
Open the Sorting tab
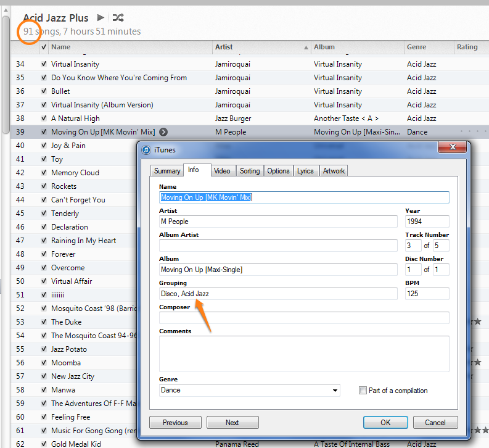(x=250, y=171)
